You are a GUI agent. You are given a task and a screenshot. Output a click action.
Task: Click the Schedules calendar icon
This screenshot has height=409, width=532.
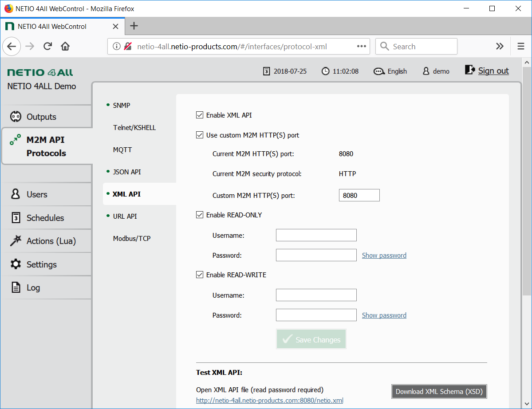pyautogui.click(x=16, y=217)
